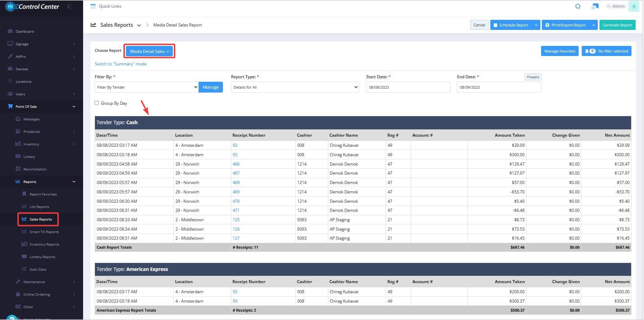Open the Filter By Tender dropdown

pyautogui.click(x=146, y=87)
